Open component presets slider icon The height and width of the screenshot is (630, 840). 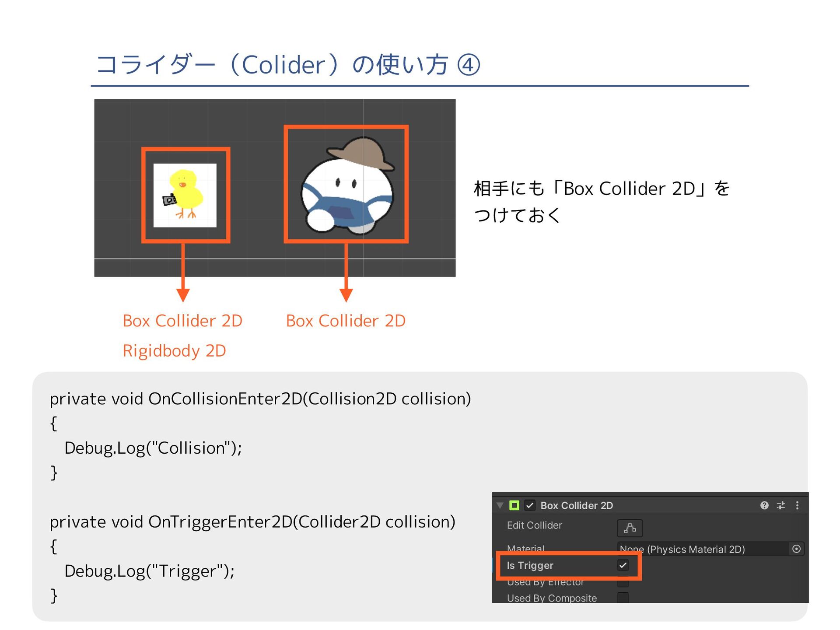(x=781, y=505)
